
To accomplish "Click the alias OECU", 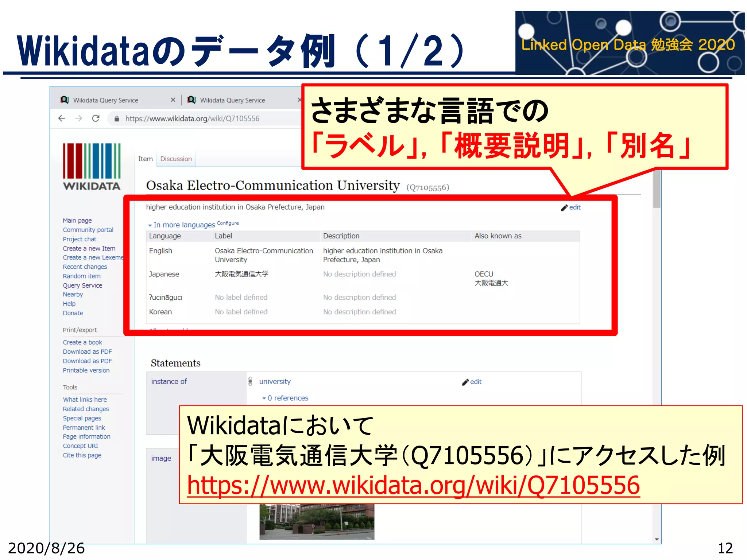I will (x=484, y=274).
